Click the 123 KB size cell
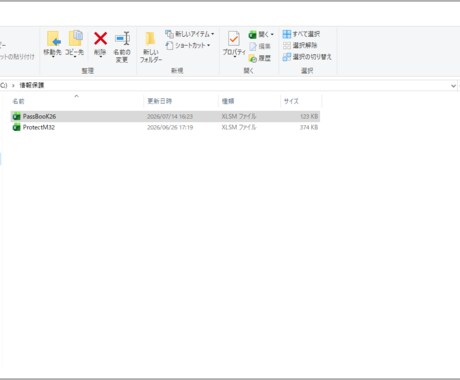This screenshot has height=380, width=460. (x=309, y=116)
